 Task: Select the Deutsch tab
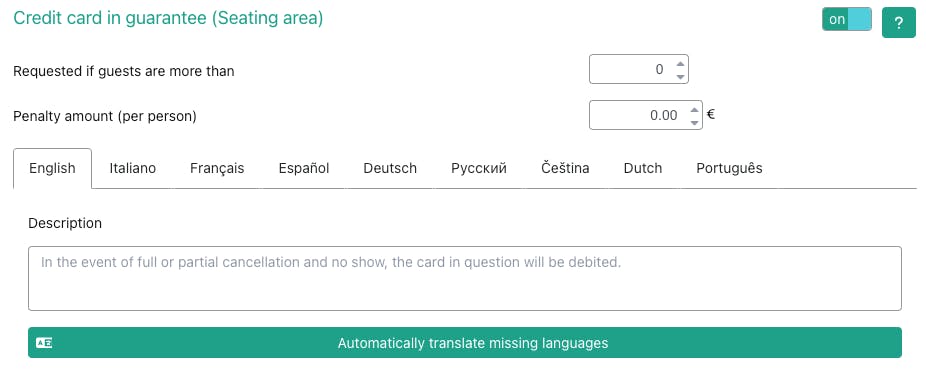pyautogui.click(x=390, y=168)
